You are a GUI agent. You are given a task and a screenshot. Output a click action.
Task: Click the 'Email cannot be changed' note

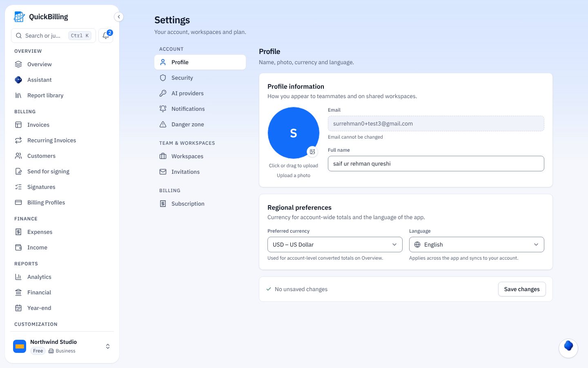click(x=355, y=137)
